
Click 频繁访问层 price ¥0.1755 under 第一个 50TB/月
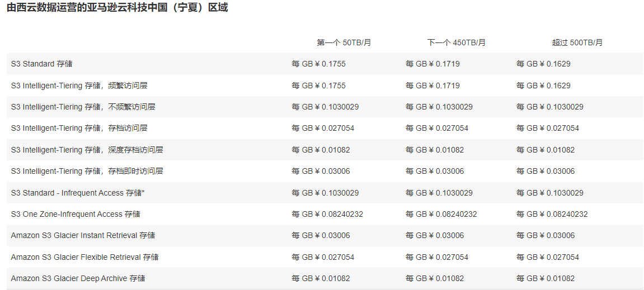coord(319,85)
